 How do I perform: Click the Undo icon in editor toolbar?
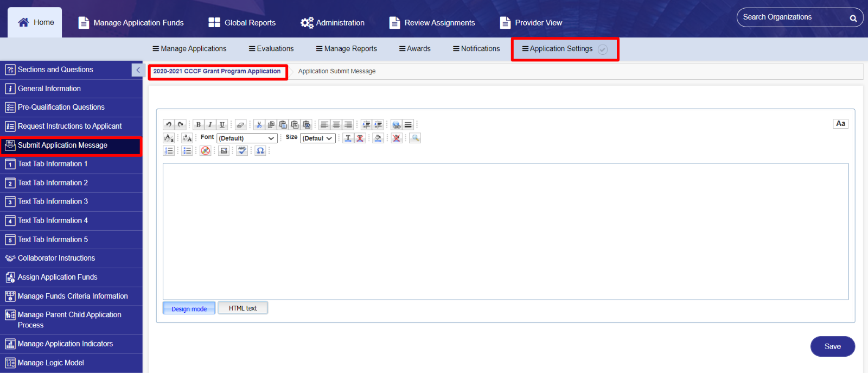(169, 124)
